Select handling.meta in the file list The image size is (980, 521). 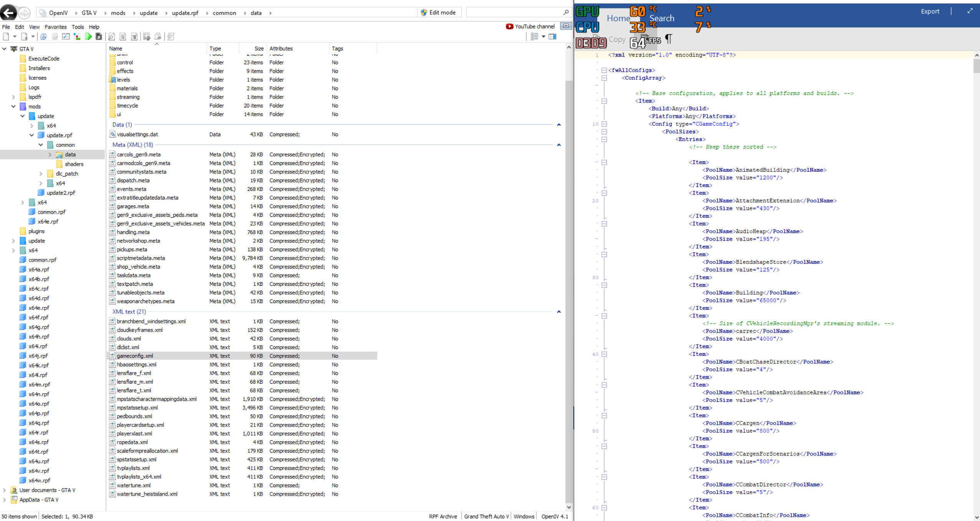133,232
